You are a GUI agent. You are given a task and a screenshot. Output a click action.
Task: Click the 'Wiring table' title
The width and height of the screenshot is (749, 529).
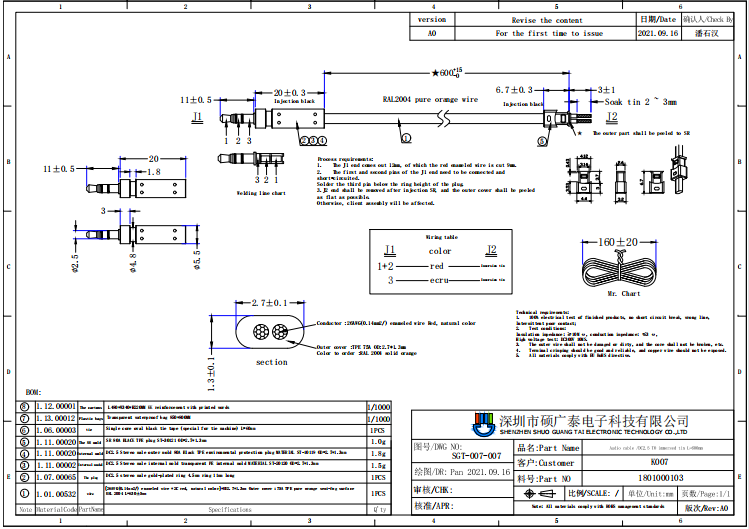[x=441, y=237]
